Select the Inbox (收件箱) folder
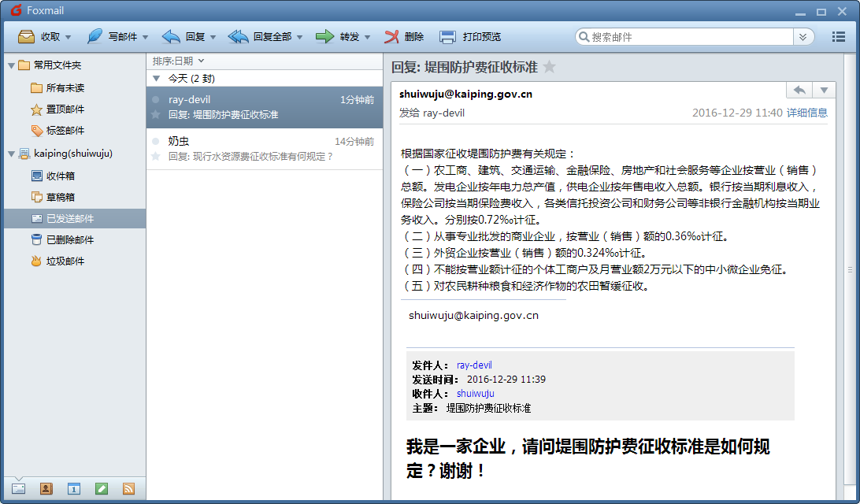The image size is (860, 504). [60, 176]
